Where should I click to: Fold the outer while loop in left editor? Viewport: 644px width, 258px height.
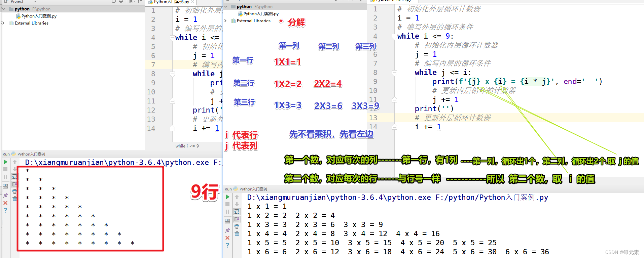click(172, 38)
